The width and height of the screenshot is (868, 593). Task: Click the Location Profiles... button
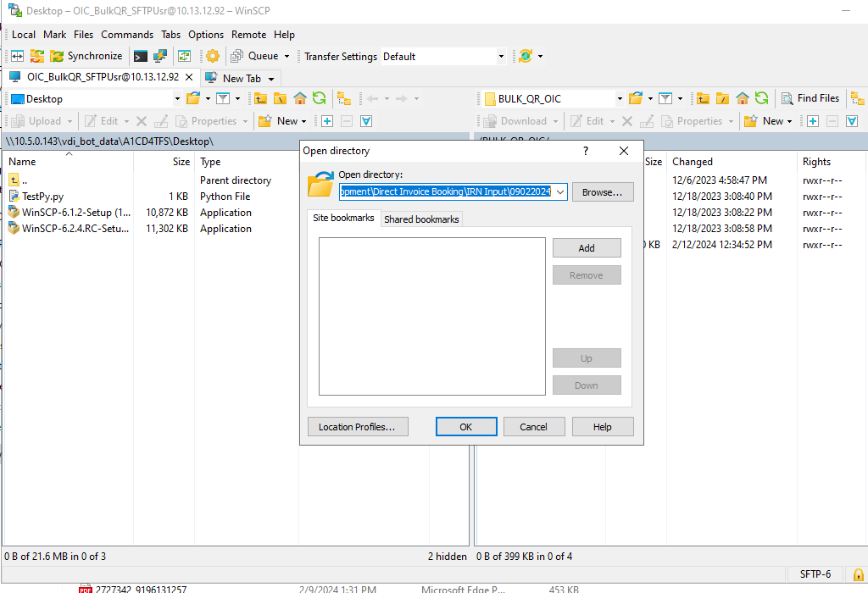(x=357, y=427)
